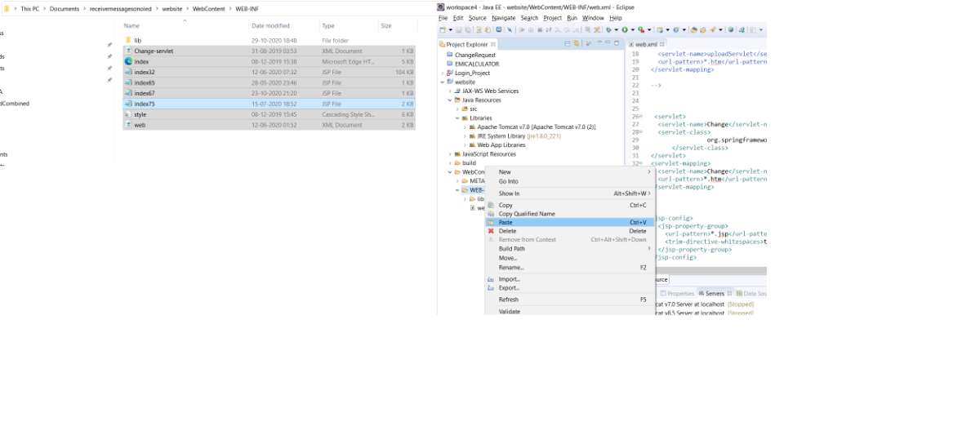This screenshot has width=980, height=431.
Task: Expand JRE System Library node
Action: (x=465, y=136)
